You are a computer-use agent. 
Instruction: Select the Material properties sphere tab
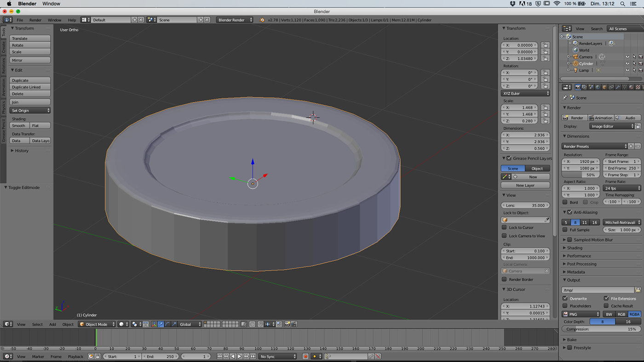pyautogui.click(x=631, y=87)
